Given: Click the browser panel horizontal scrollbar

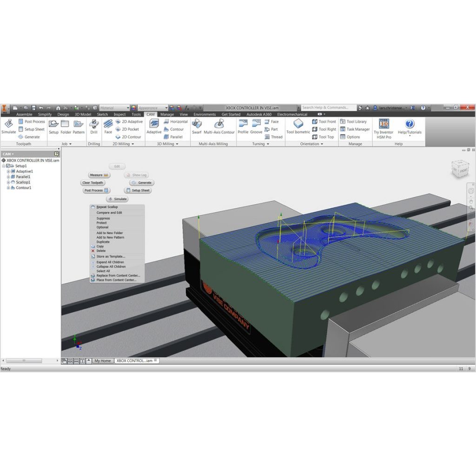Looking at the screenshot, I should [24, 361].
